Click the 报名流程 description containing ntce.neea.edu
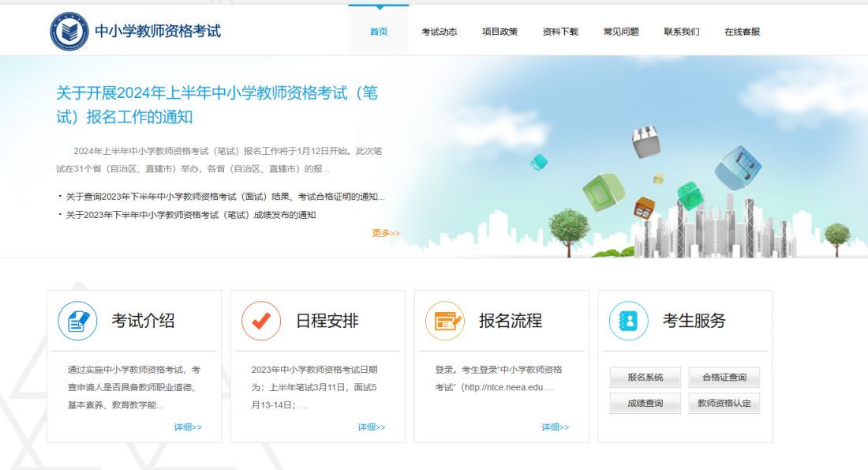 [498, 378]
